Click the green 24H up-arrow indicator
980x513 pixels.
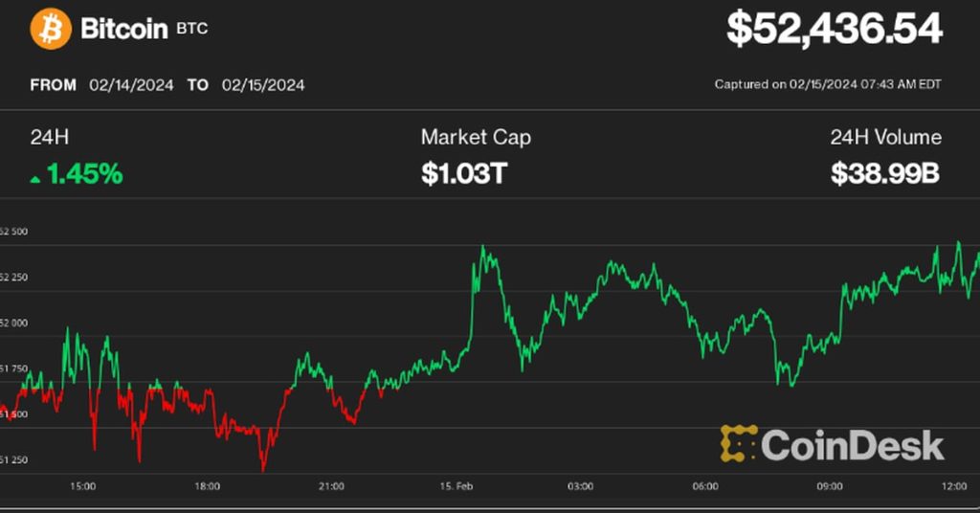point(36,177)
